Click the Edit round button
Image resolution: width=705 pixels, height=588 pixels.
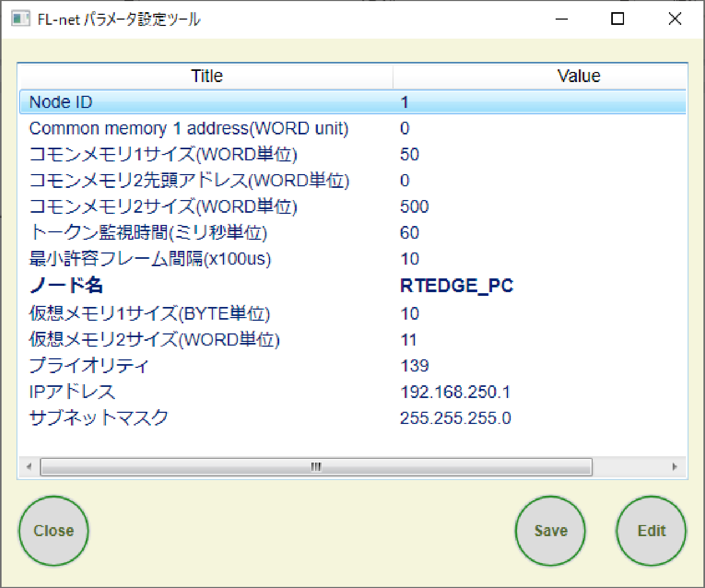[x=651, y=530]
